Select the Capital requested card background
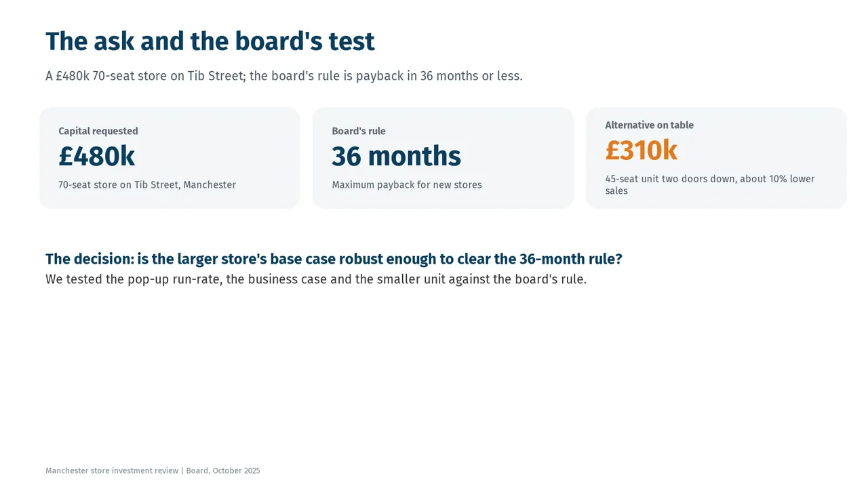 pyautogui.click(x=170, y=158)
